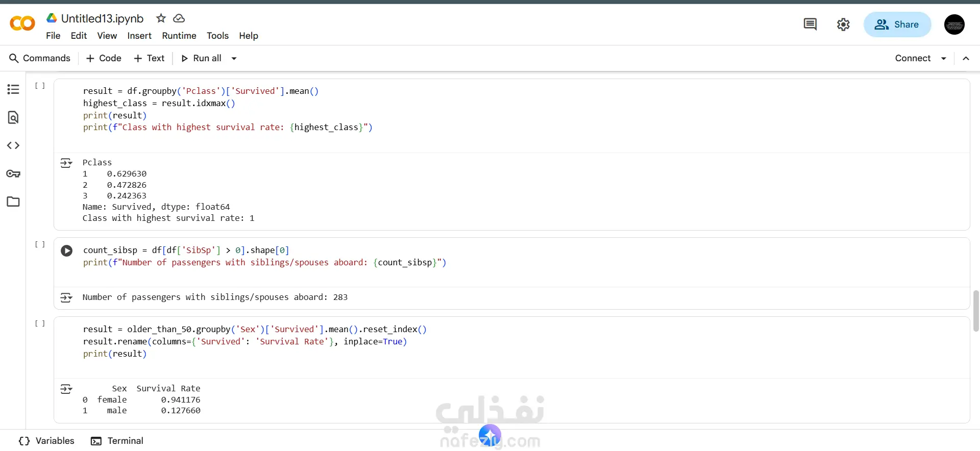
Task: Open the Tools menu
Action: tap(217, 36)
